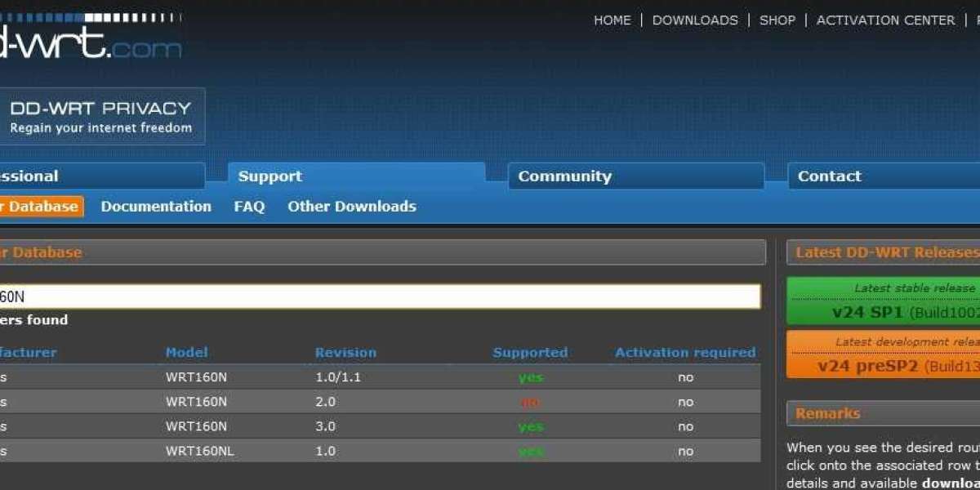
Task: Open the FAQ submenu item
Action: (249, 207)
